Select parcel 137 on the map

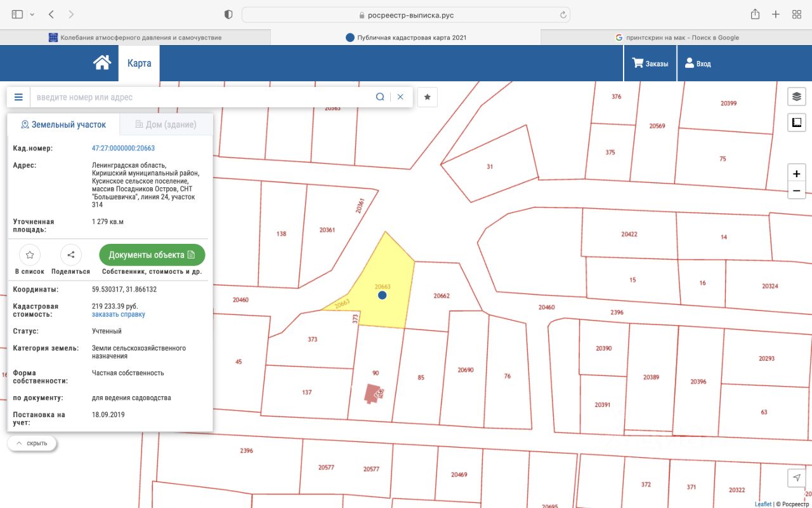[x=307, y=392]
